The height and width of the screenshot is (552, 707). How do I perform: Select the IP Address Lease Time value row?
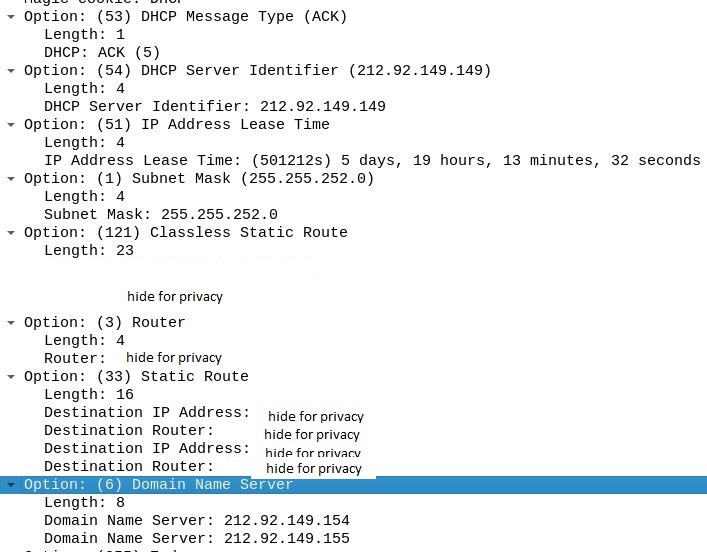pyautogui.click(x=371, y=160)
